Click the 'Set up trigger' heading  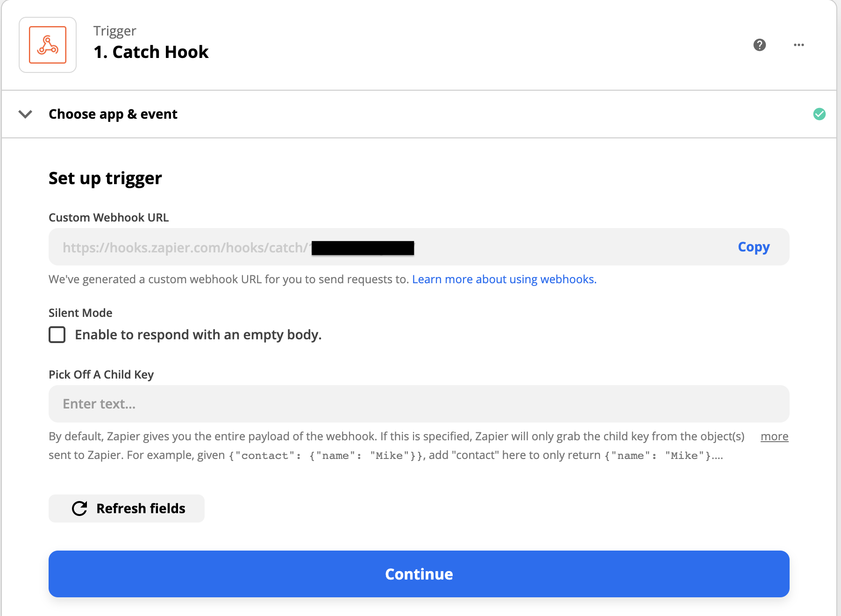click(x=105, y=179)
